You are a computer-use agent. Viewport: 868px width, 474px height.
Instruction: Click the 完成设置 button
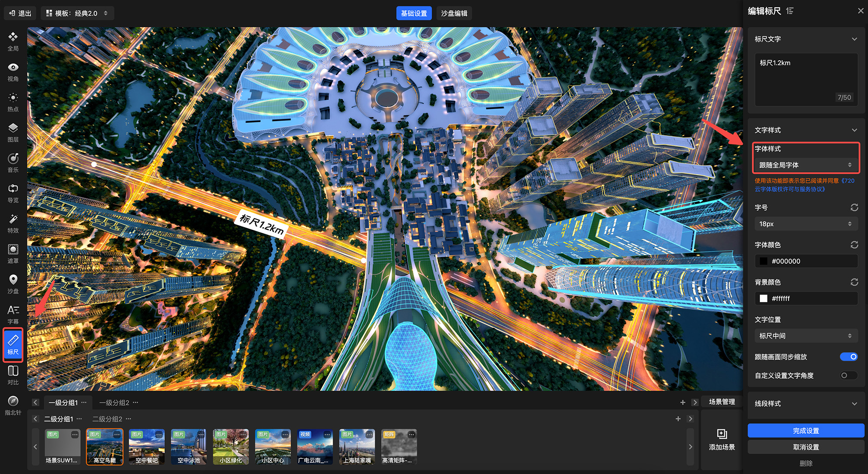click(x=806, y=431)
